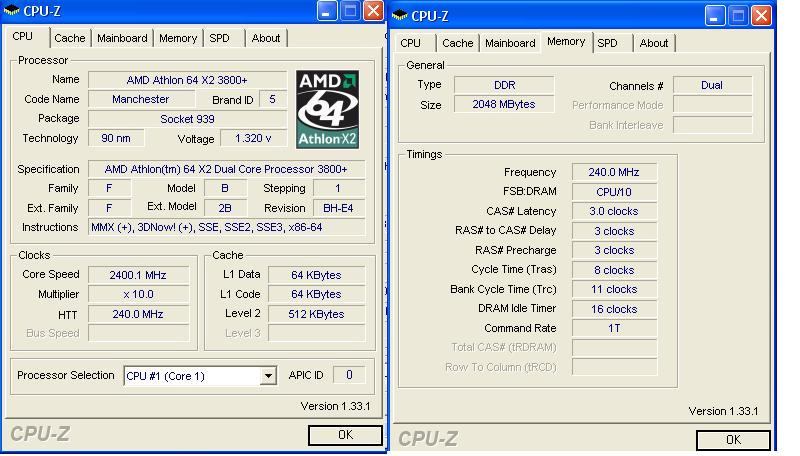Open About tab in right window
This screenshot has width=800, height=456.
tap(654, 43)
